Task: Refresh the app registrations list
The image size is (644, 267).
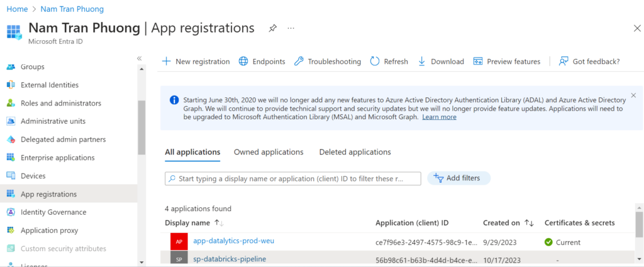Action: tap(389, 62)
